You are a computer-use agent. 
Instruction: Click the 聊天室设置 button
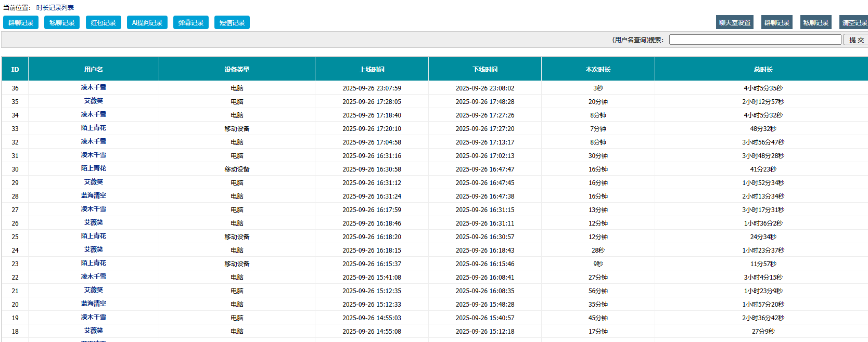pos(734,22)
